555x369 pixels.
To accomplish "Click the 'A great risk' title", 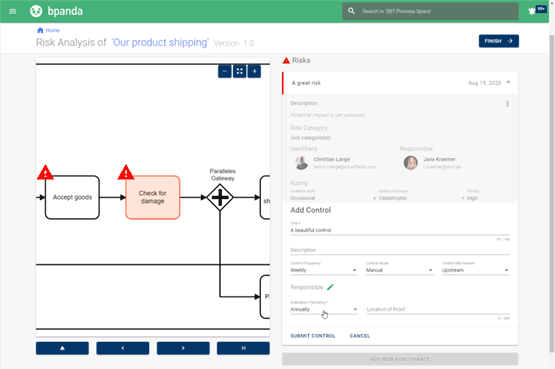I will point(306,83).
